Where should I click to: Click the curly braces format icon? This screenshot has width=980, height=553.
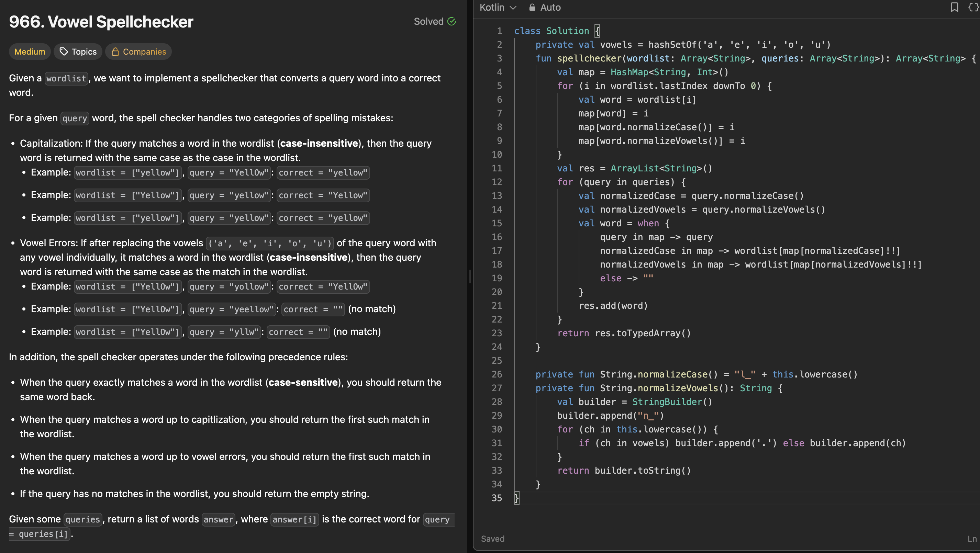tap(973, 7)
